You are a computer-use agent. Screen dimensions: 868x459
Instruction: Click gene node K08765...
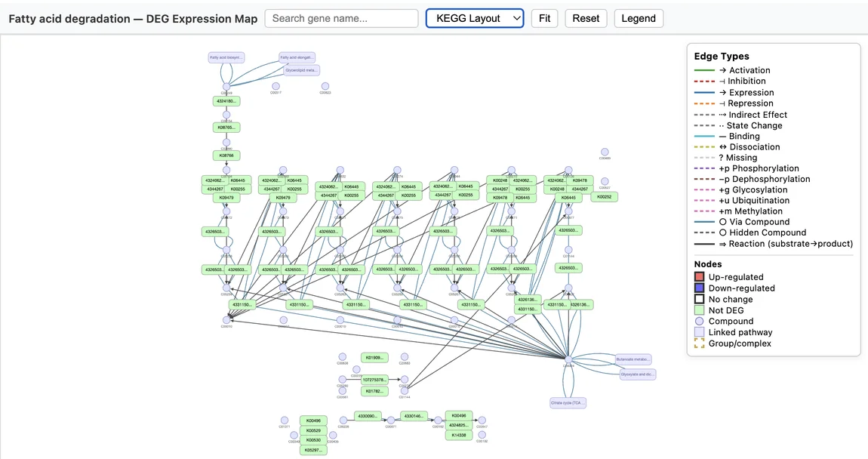click(226, 128)
